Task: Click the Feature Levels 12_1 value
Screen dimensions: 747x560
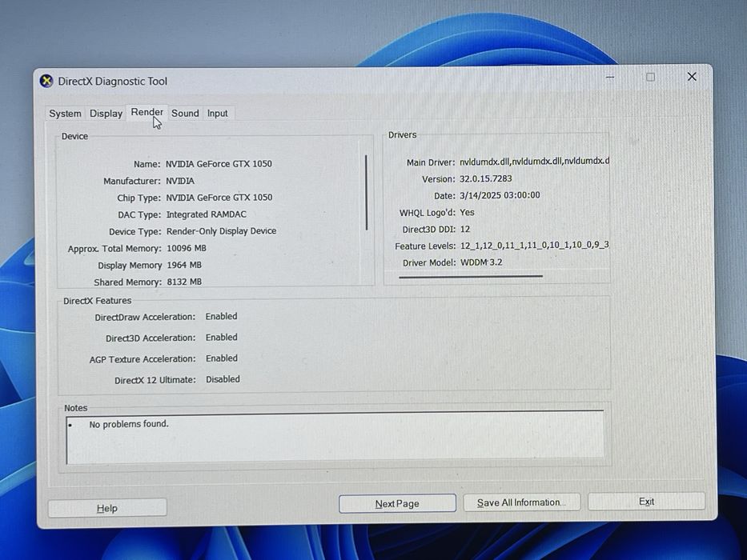Action: pos(534,246)
